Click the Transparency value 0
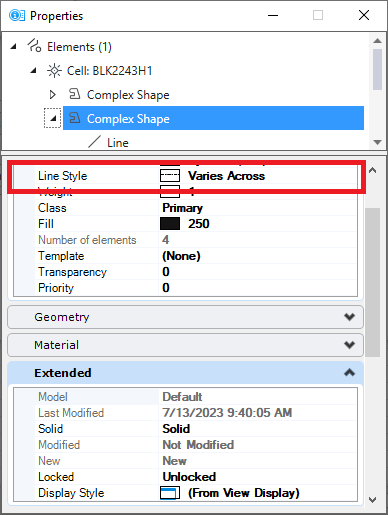The height and width of the screenshot is (515, 388). 166,272
